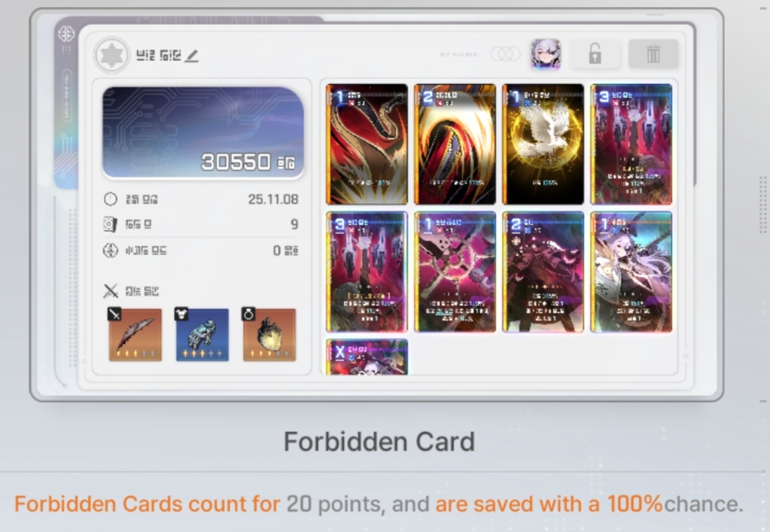Select the feather weapon equipment icon
Viewport: 770px width, 532px height.
coord(135,335)
